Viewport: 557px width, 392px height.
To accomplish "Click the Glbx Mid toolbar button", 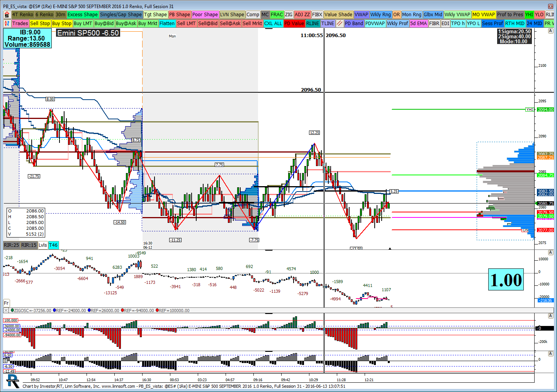I will tap(433, 15).
